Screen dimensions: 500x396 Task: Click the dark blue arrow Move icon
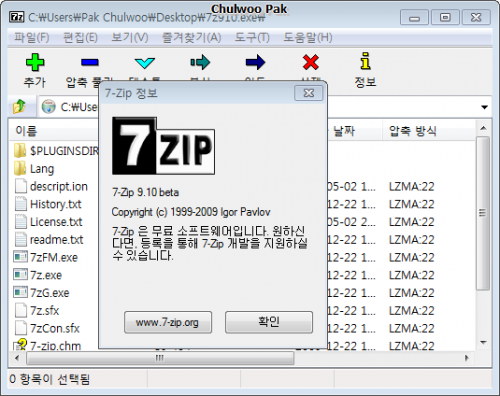(x=255, y=62)
